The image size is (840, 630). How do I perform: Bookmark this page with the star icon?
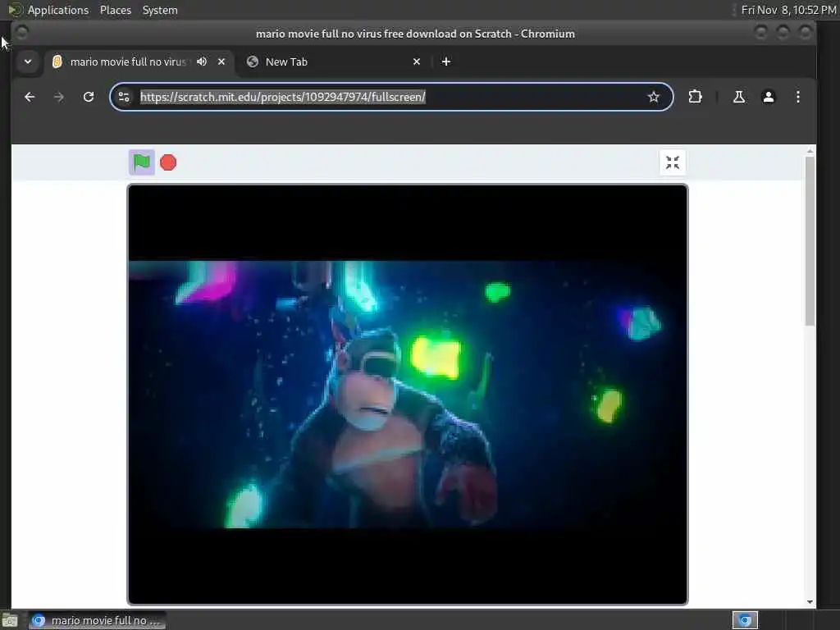coord(653,97)
